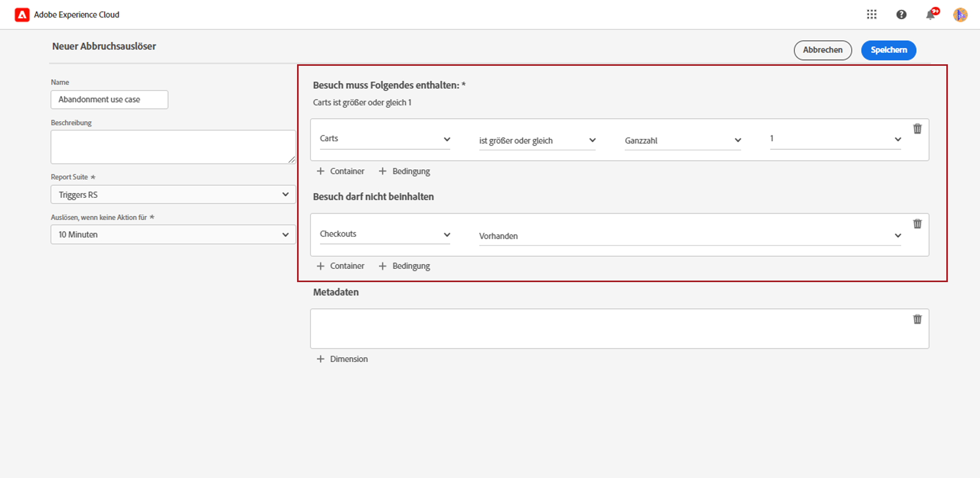Image resolution: width=980 pixels, height=478 pixels.
Task: Open the 10 Minuten duration dropdown
Action: click(173, 235)
